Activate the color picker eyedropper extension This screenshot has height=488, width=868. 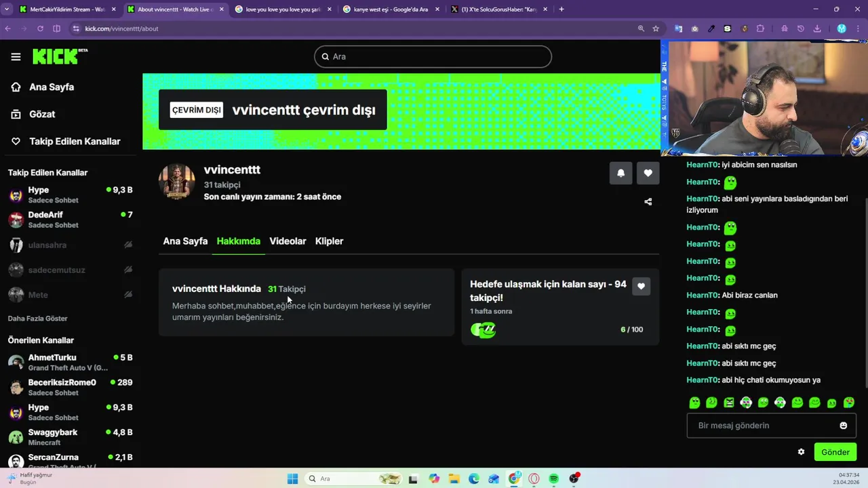point(711,28)
